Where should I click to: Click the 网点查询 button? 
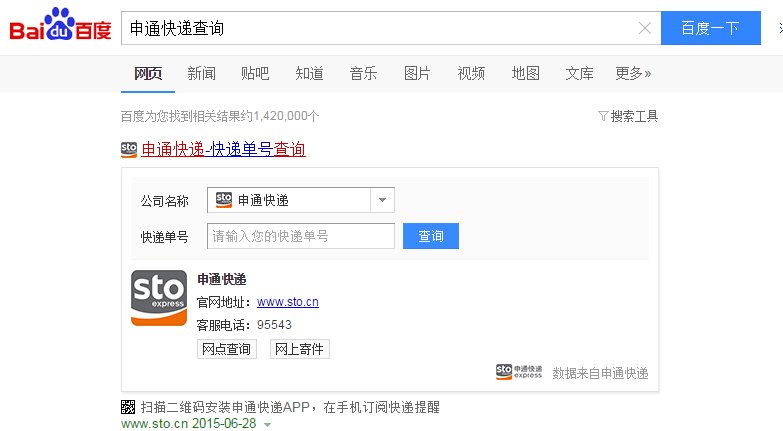tap(227, 349)
